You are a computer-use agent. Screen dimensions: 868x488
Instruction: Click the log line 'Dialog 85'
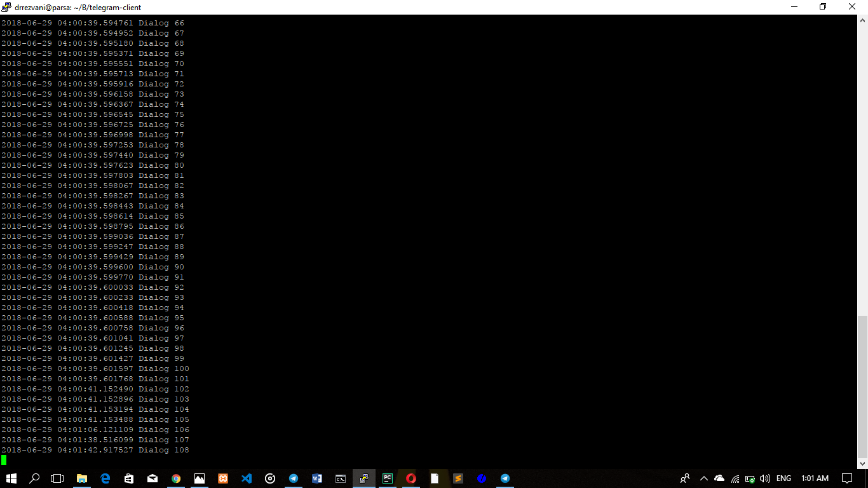(x=93, y=216)
